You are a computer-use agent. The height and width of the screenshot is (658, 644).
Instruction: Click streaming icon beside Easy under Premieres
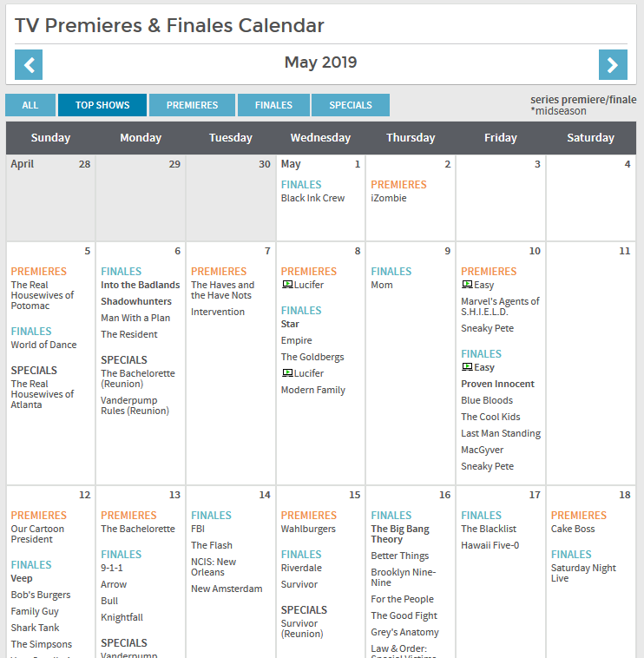point(466,285)
